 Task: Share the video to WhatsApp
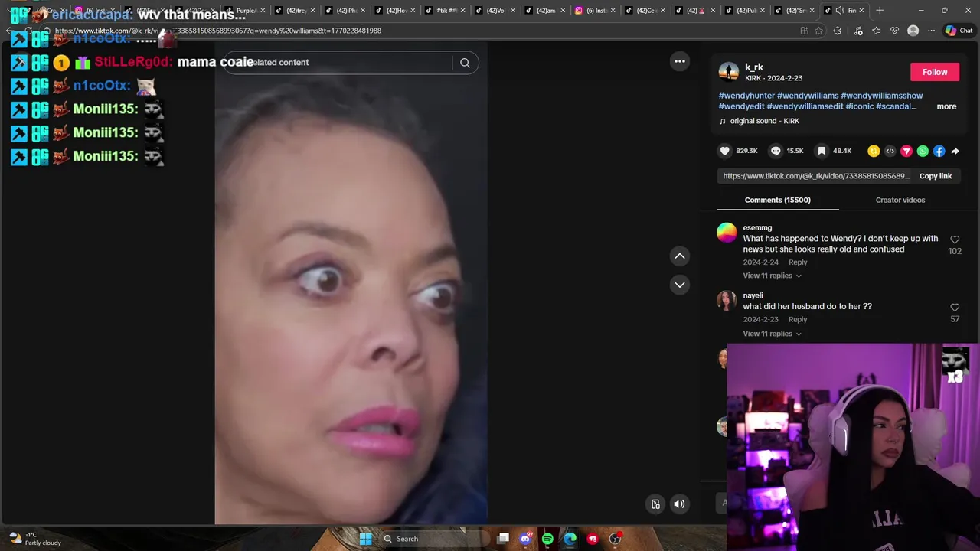point(923,151)
